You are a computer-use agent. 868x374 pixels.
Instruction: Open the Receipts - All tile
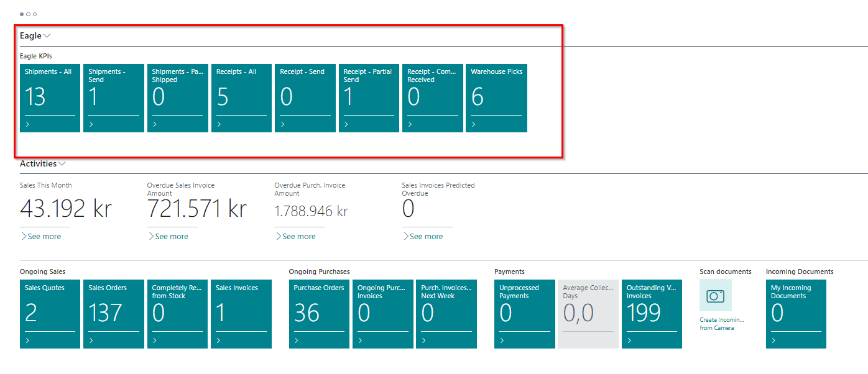[241, 98]
